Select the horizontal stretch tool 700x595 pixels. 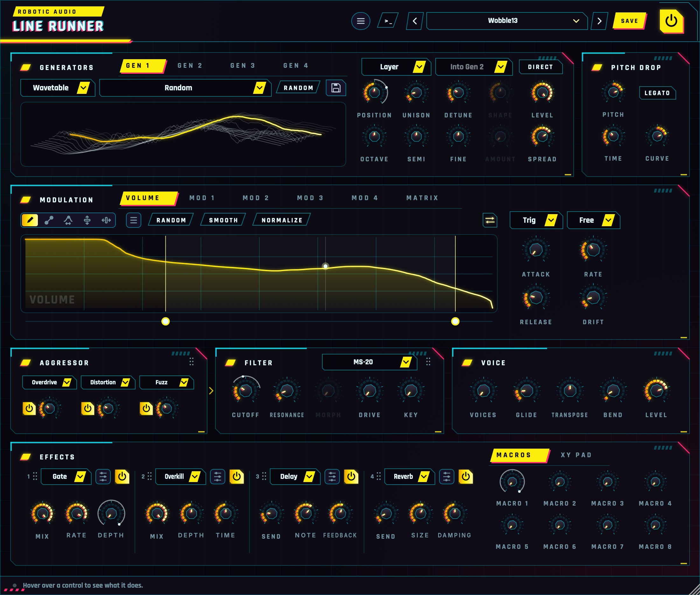point(106,220)
